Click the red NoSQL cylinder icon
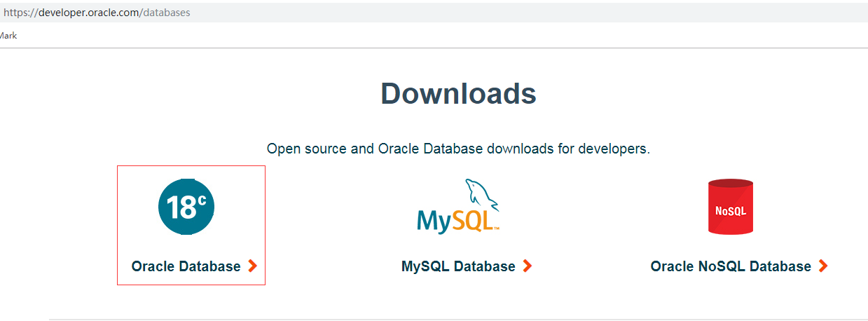 [x=731, y=206]
